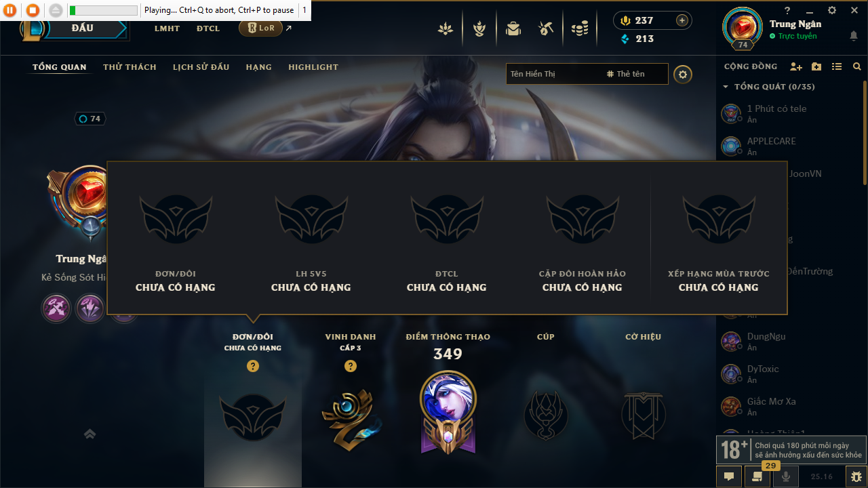Click the Tên Hiển Thị search input field
Image resolution: width=868 pixels, height=488 pixels.
[x=554, y=74]
